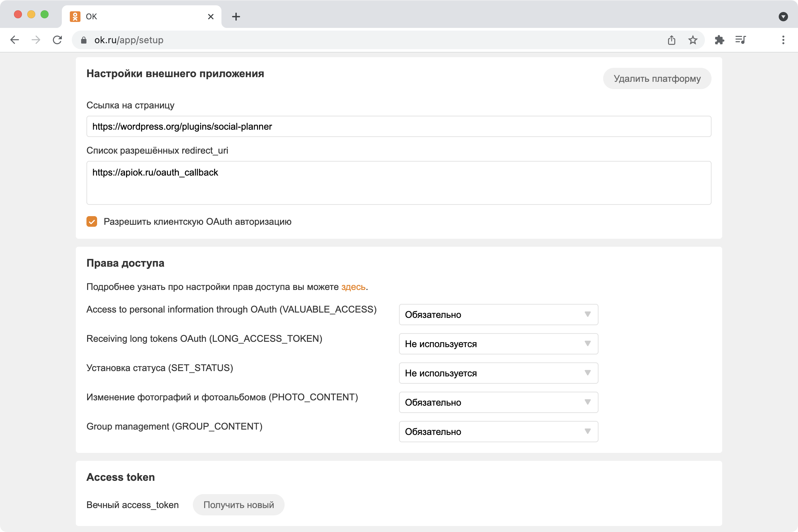Toggle Разрешить клиентскую OAuth авторизацию checkbox
The height and width of the screenshot is (532, 798).
pos(92,221)
